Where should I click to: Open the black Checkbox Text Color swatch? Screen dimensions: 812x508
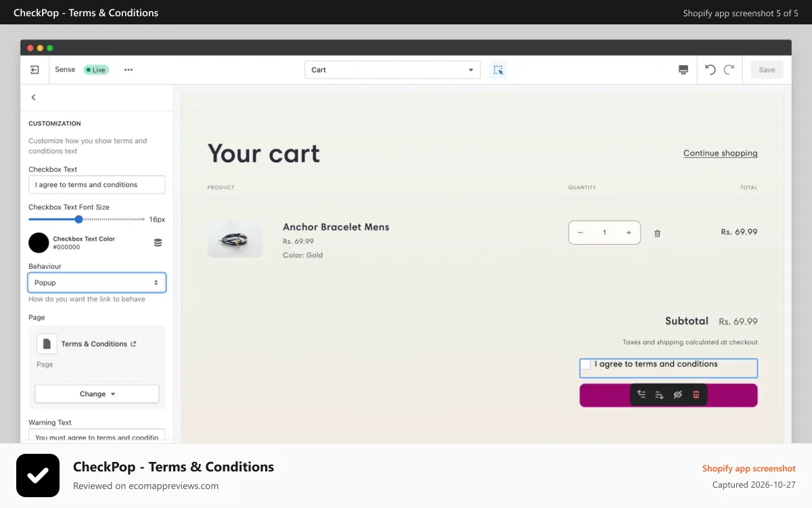coord(39,242)
